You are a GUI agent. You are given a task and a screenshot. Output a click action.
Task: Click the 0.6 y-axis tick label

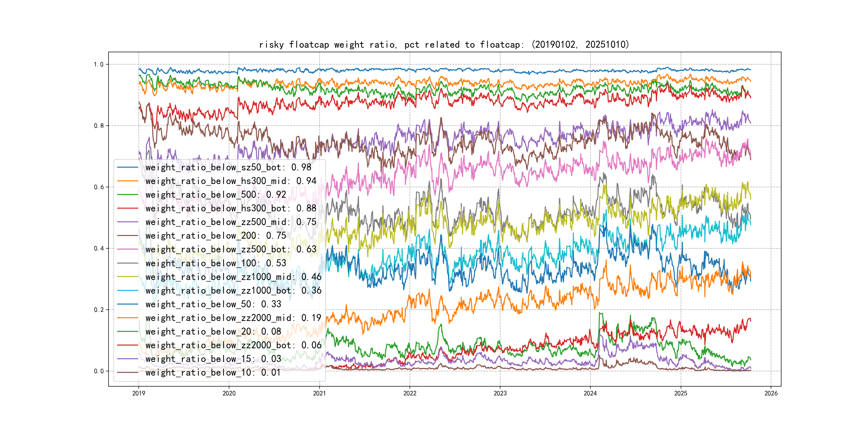point(99,187)
